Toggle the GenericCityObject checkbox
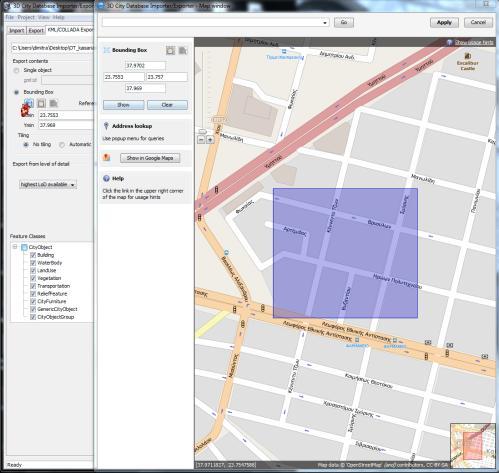 (x=33, y=309)
